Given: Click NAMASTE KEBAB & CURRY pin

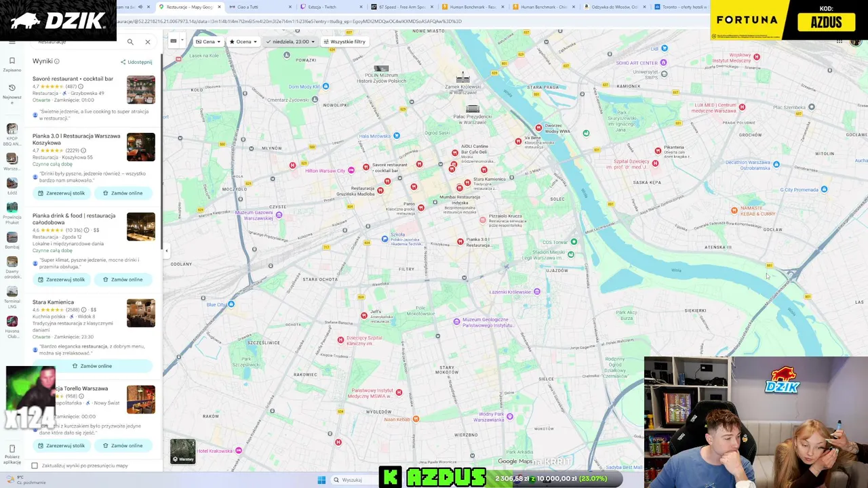Looking at the screenshot, I should [x=734, y=210].
